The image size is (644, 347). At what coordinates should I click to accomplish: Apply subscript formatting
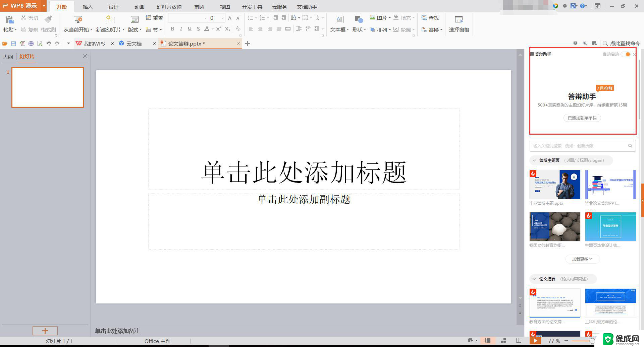click(x=227, y=29)
